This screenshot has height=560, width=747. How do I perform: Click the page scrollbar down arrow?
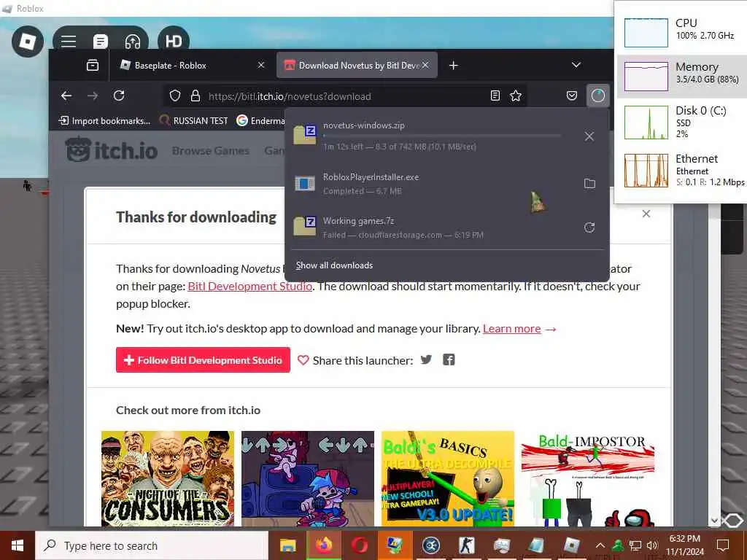pyautogui.click(x=713, y=521)
